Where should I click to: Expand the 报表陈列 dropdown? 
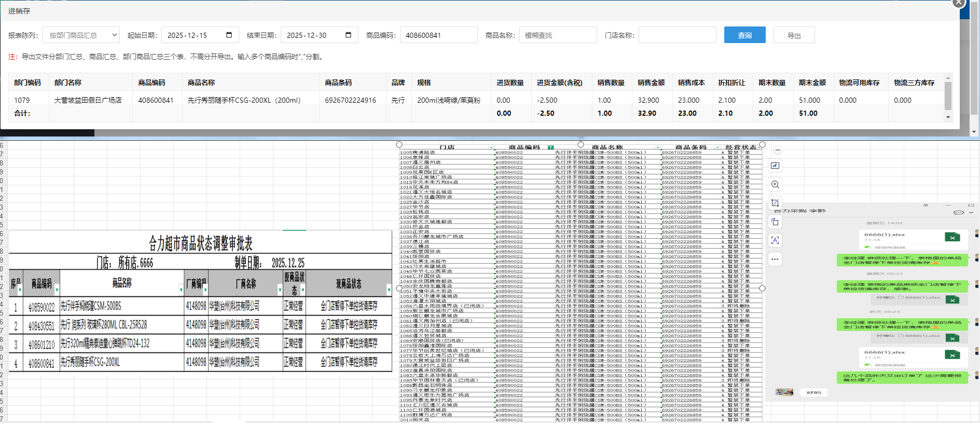click(x=114, y=35)
